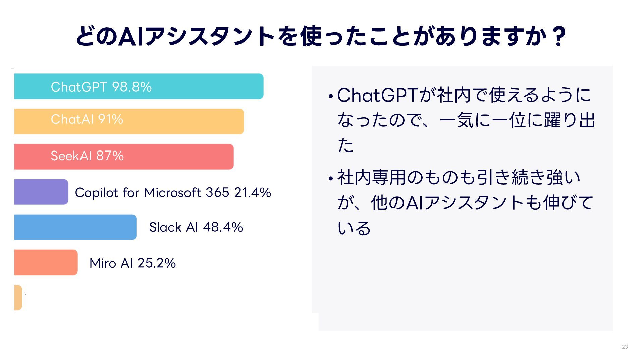The image size is (644, 362).
Task: Click the bullet dot before 社内専用
Action: (x=331, y=179)
